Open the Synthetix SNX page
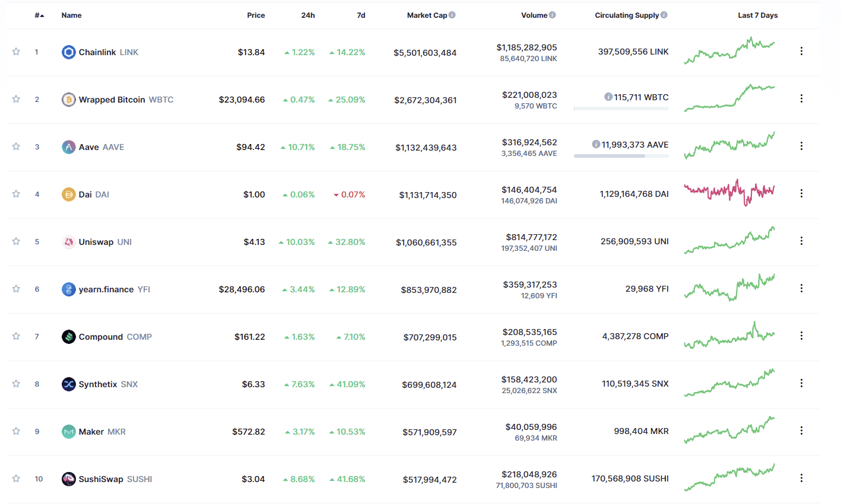841x504 pixels. pos(108,384)
